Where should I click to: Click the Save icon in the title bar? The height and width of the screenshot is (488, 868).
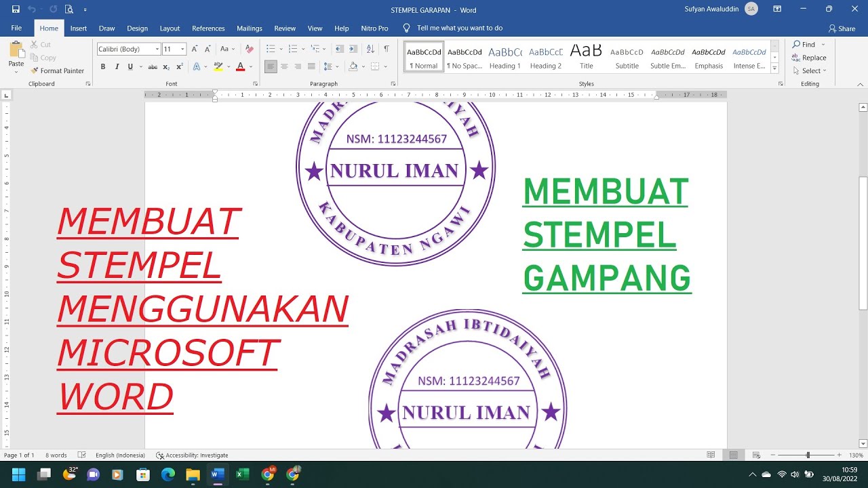(x=16, y=9)
